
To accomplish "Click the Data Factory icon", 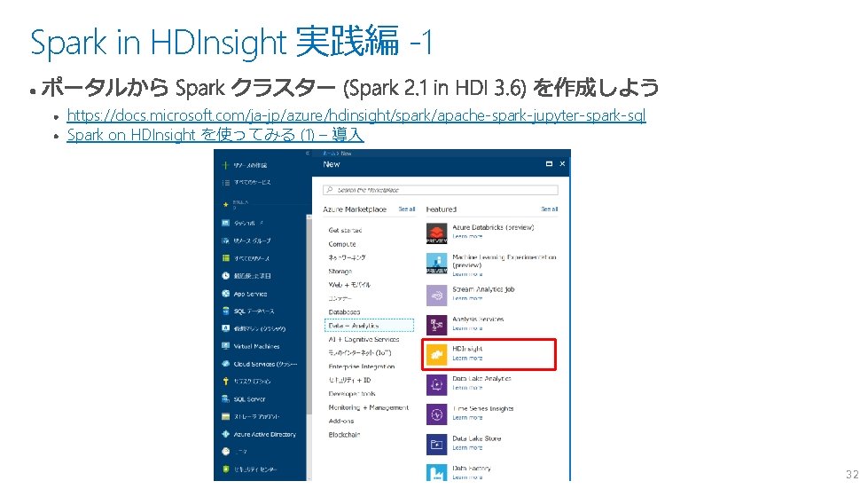I will click(437, 472).
